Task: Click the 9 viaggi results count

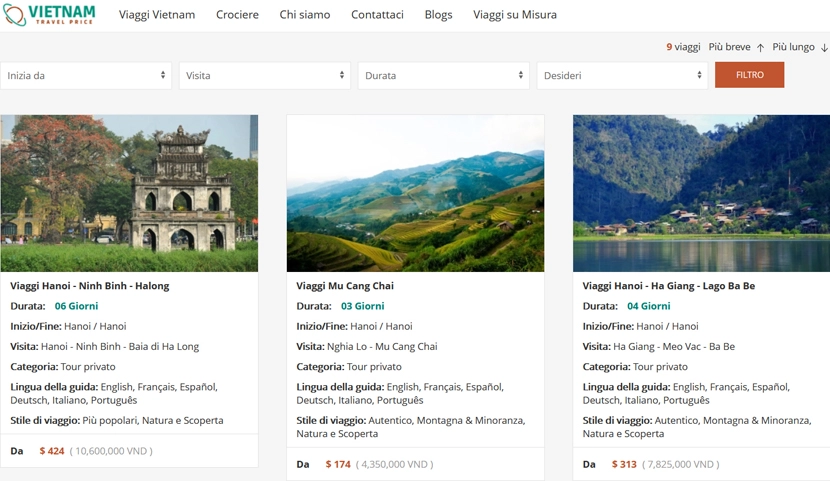Action: [x=683, y=47]
